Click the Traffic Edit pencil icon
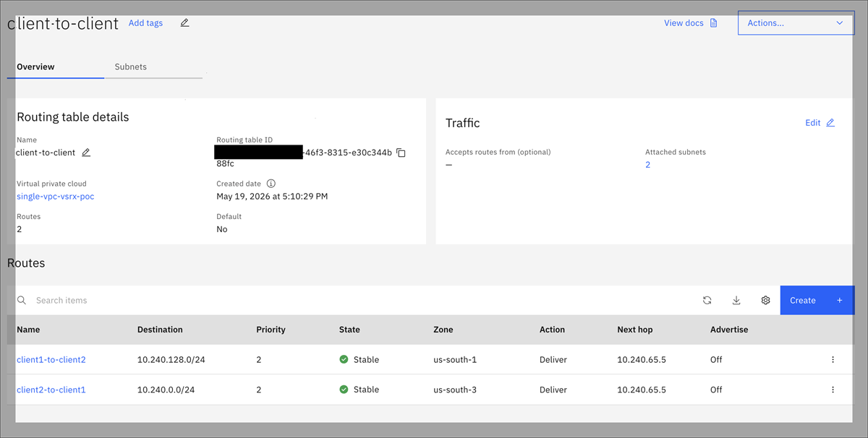This screenshot has width=868, height=438. 830,123
